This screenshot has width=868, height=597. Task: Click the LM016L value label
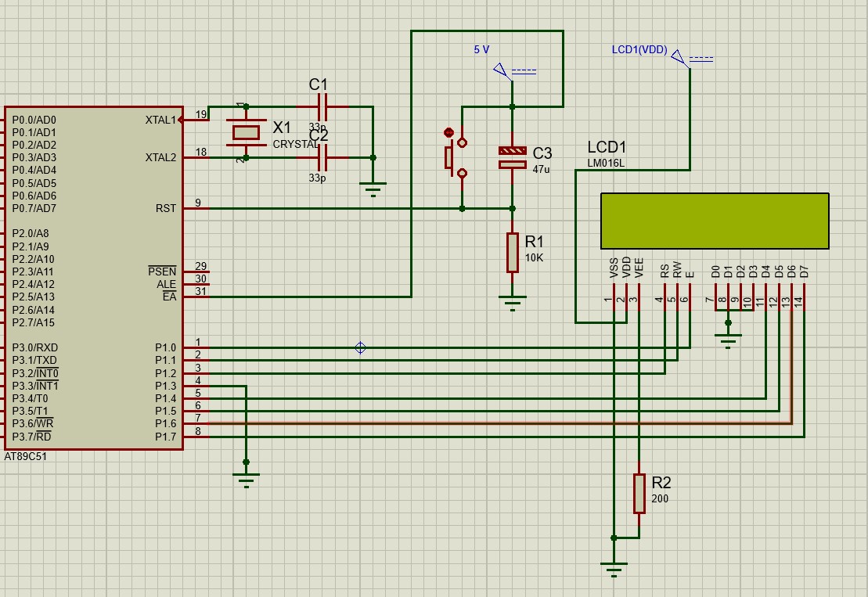[x=606, y=164]
